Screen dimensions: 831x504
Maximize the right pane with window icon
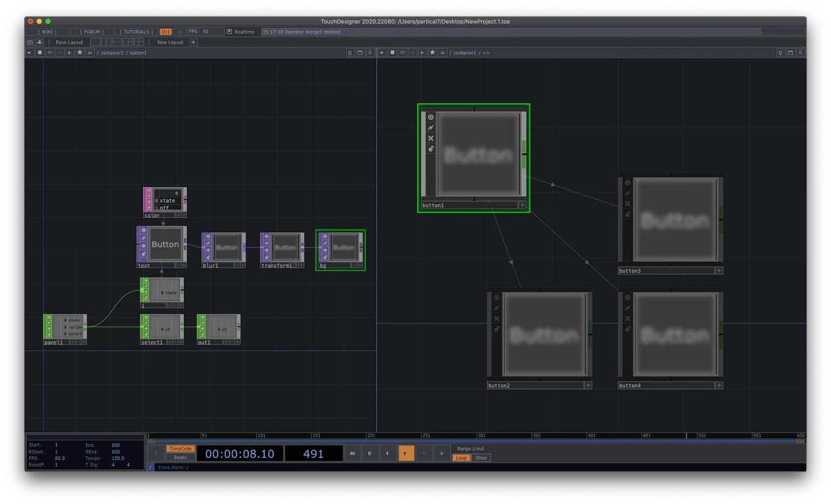(790, 52)
